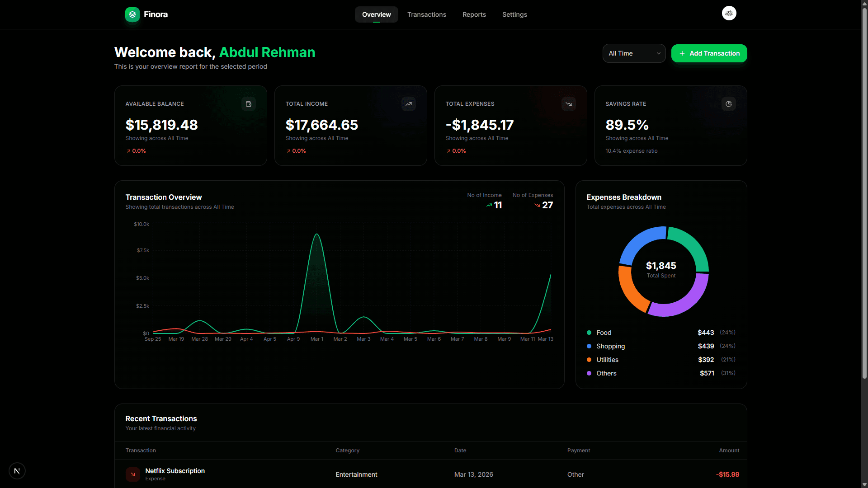The width and height of the screenshot is (868, 488).
Task: Click the Netflix Subscription expense arrow icon
Action: (x=133, y=474)
